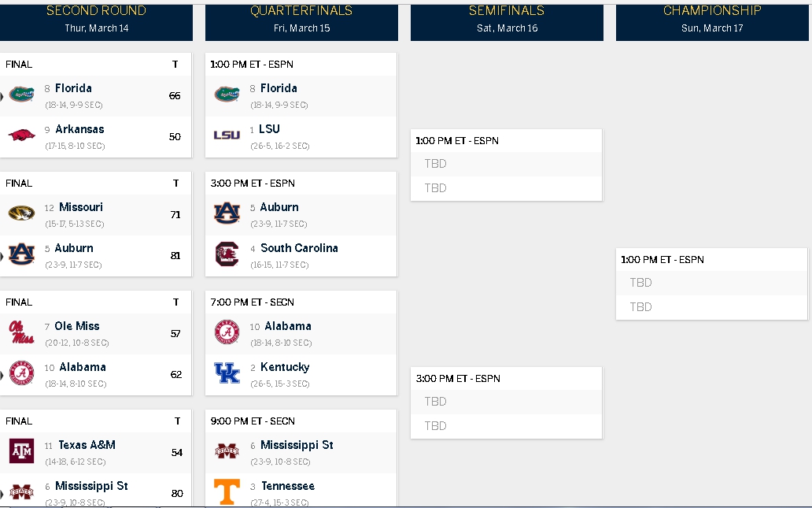Click the LSU logo in quarterfinals
812x508 pixels.
click(227, 135)
